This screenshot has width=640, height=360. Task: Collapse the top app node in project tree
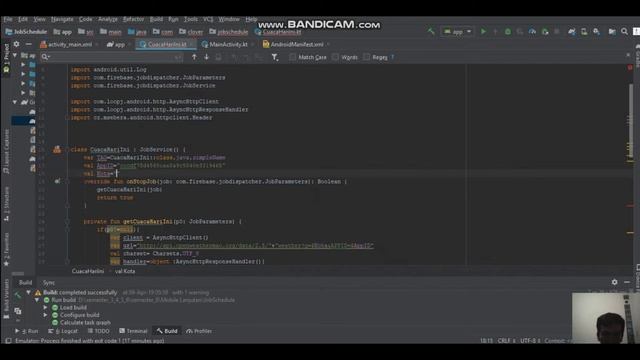(x=15, y=55)
